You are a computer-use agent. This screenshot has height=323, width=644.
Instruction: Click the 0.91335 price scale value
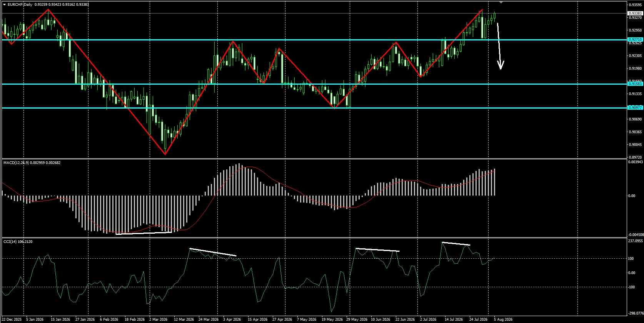click(635, 94)
